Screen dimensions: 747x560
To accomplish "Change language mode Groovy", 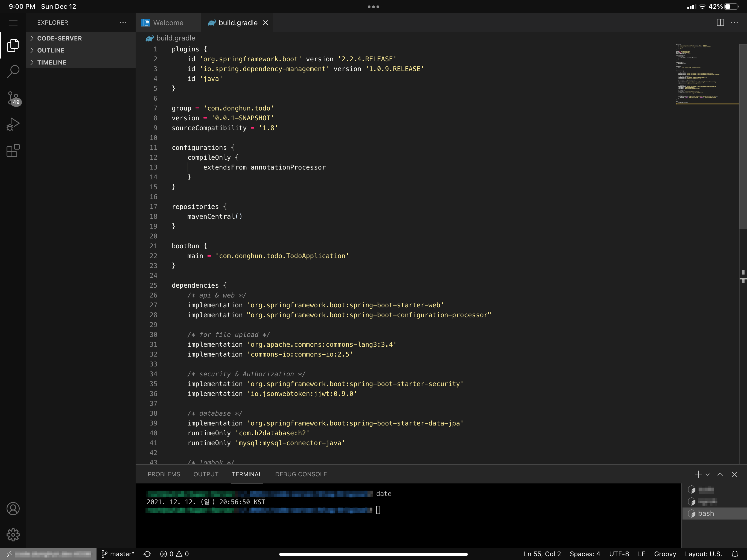I will tap(665, 554).
